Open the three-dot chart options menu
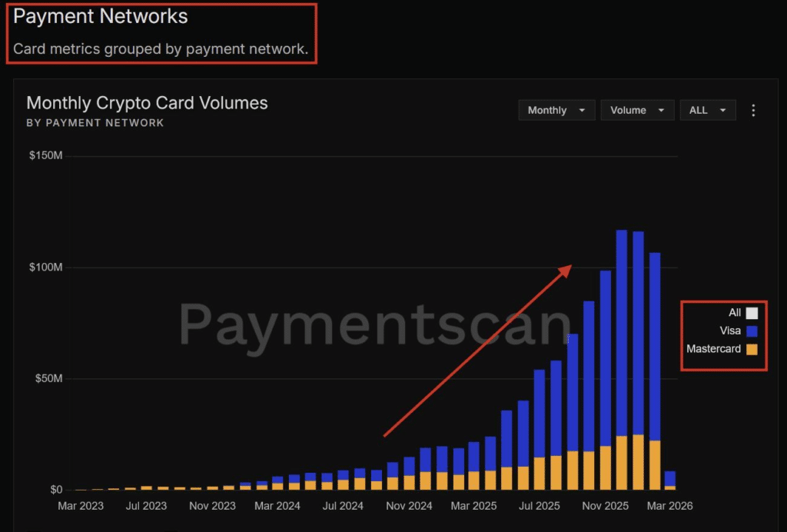 (x=752, y=110)
